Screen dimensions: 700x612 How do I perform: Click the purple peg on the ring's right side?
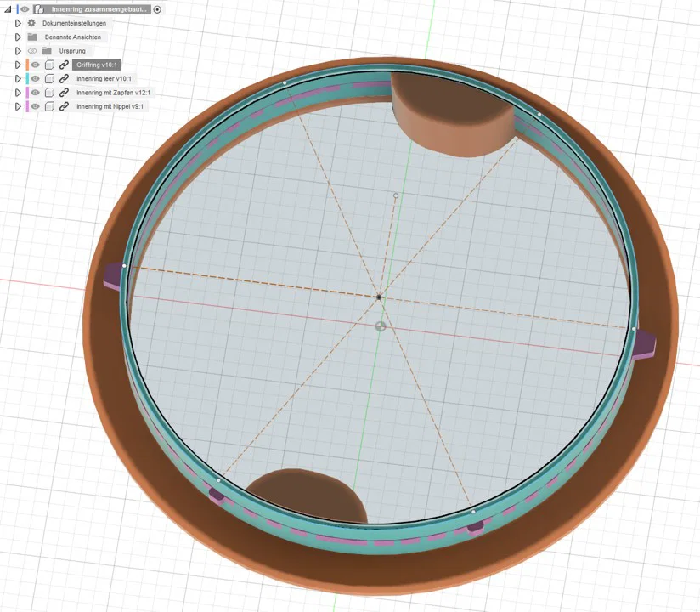click(644, 344)
